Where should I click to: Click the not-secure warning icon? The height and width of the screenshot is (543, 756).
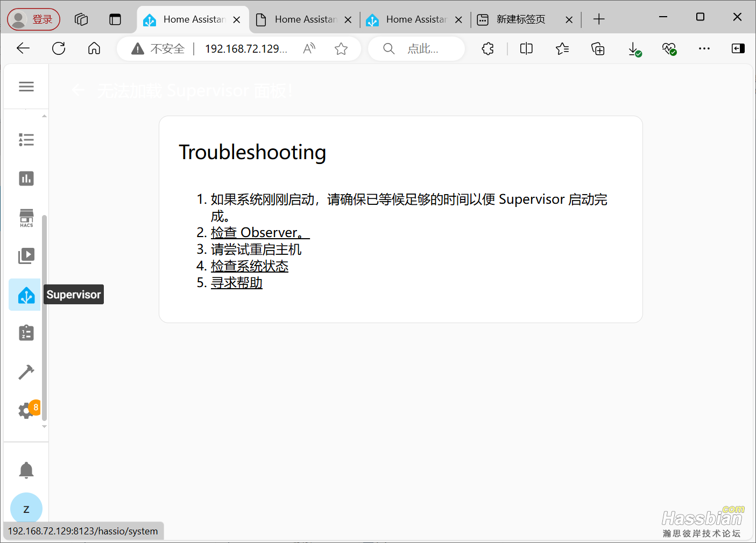[138, 49]
